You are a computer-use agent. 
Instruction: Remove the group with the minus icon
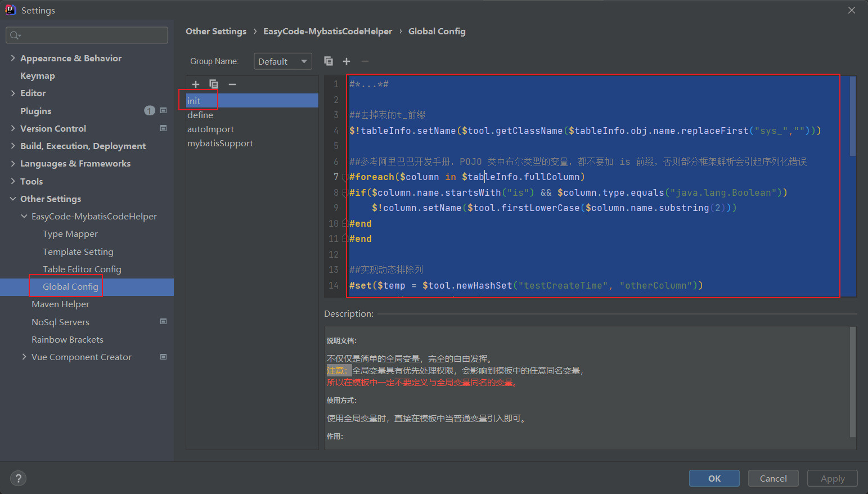coord(365,61)
